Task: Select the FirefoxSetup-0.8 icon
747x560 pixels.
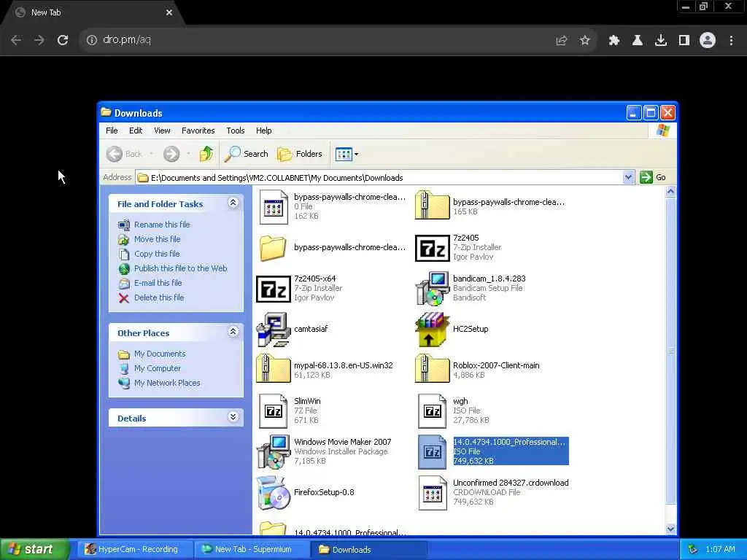Action: (273, 493)
